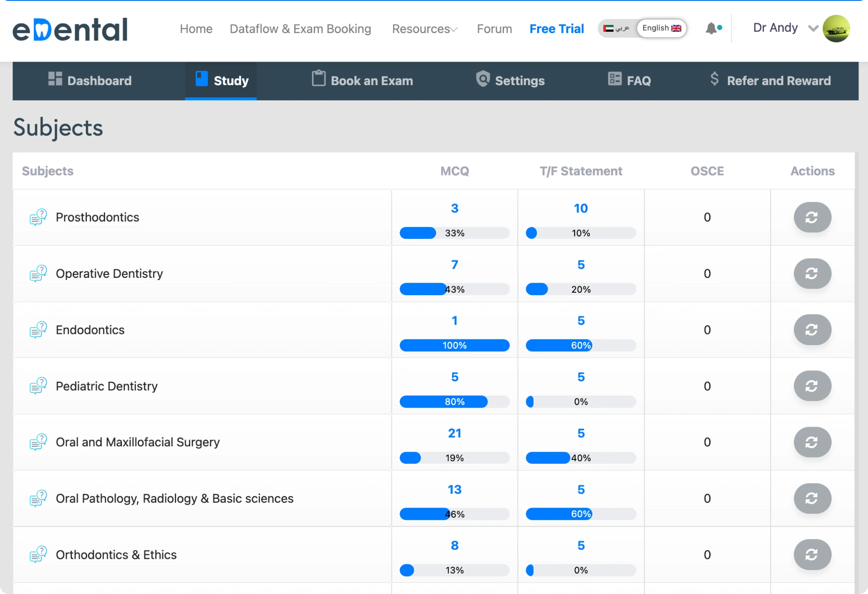Open Dataflow & Exam Booking
Image resolution: width=868 pixels, height=594 pixels.
300,29
